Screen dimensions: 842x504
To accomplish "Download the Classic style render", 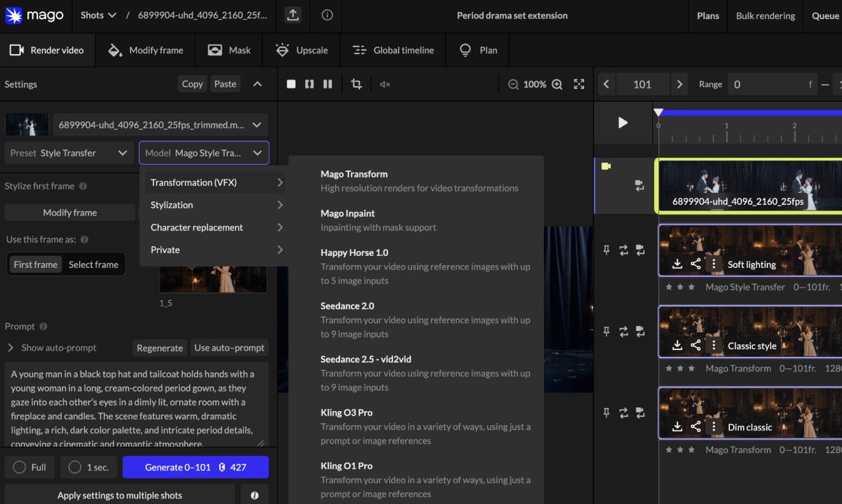I will click(x=677, y=346).
